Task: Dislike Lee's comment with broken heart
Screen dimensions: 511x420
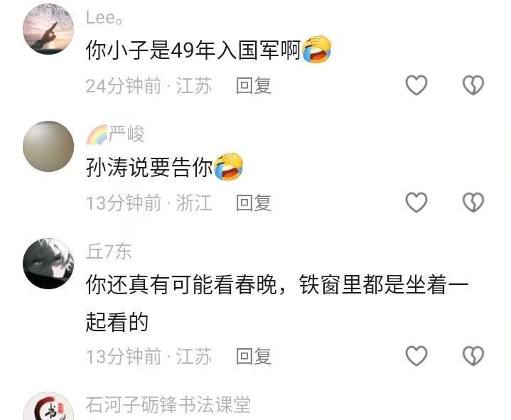Action: click(x=473, y=85)
